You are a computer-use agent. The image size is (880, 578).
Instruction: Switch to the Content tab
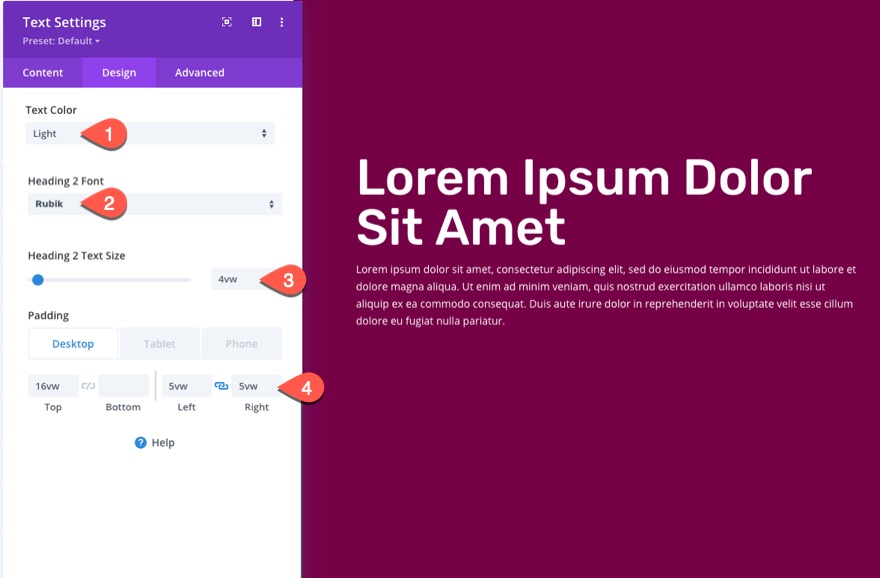coord(43,72)
